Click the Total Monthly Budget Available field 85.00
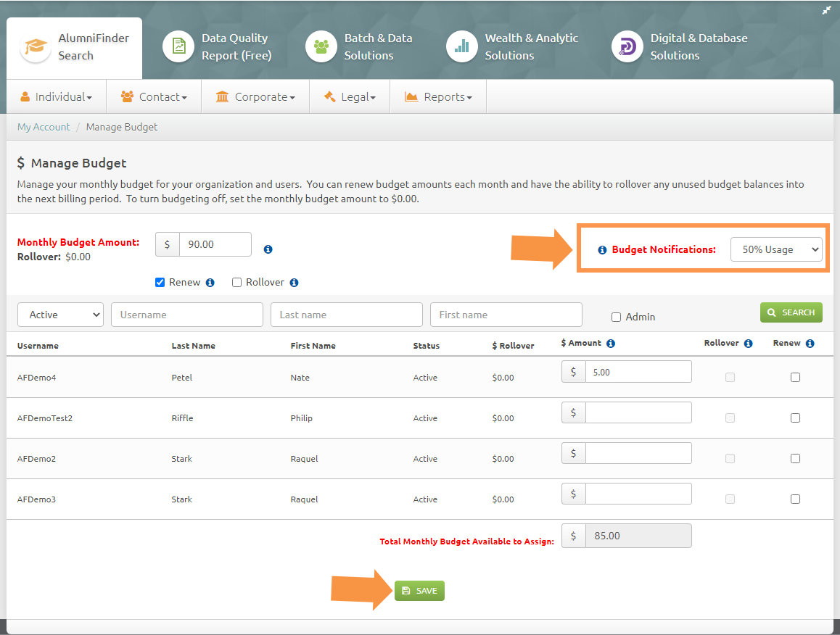This screenshot has width=840, height=635. (x=638, y=536)
